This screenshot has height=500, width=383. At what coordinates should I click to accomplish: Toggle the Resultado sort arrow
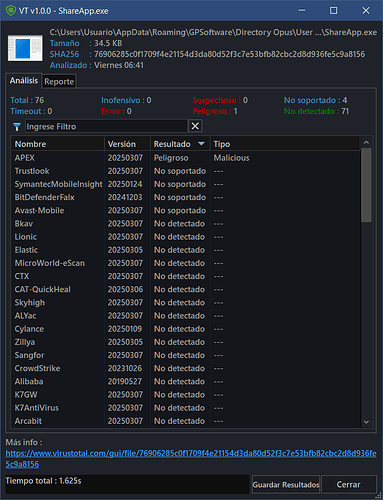(201, 144)
